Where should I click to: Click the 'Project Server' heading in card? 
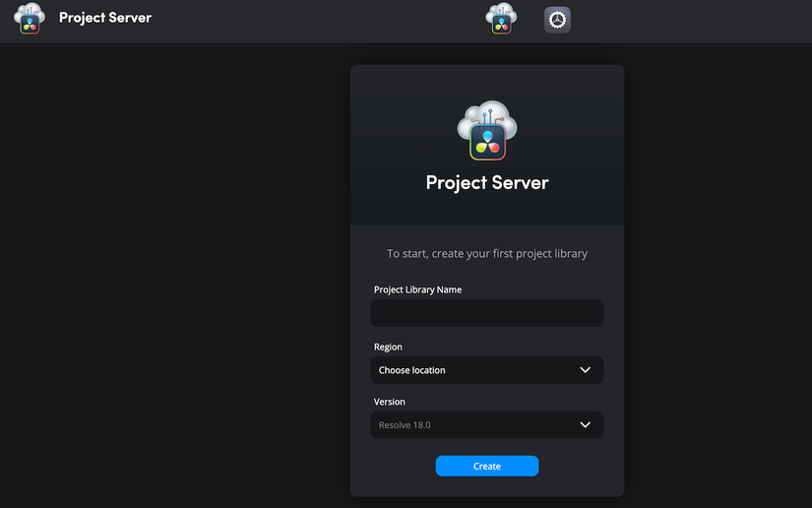[487, 182]
